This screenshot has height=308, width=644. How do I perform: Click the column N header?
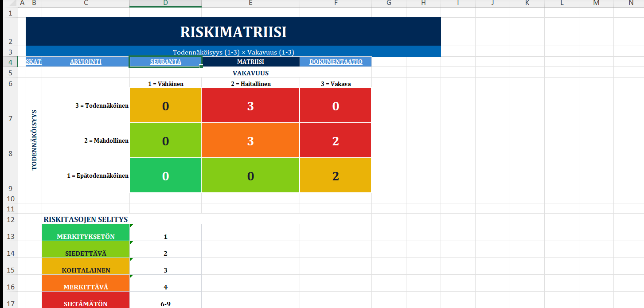pos(631,4)
